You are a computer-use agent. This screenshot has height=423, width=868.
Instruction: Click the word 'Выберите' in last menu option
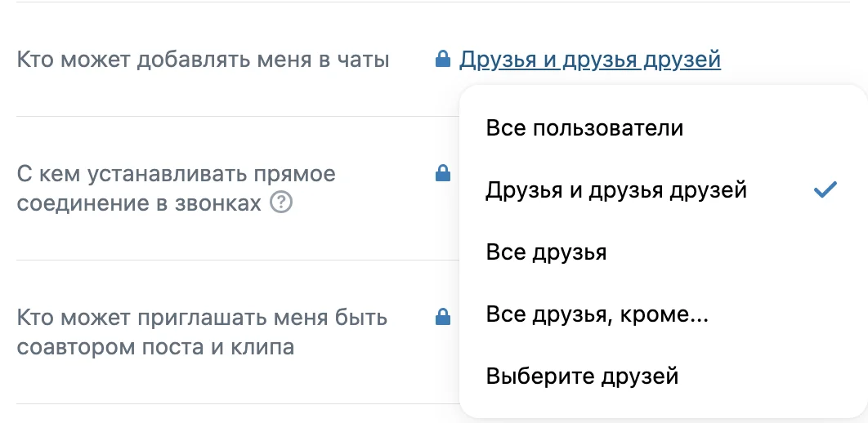click(531, 377)
